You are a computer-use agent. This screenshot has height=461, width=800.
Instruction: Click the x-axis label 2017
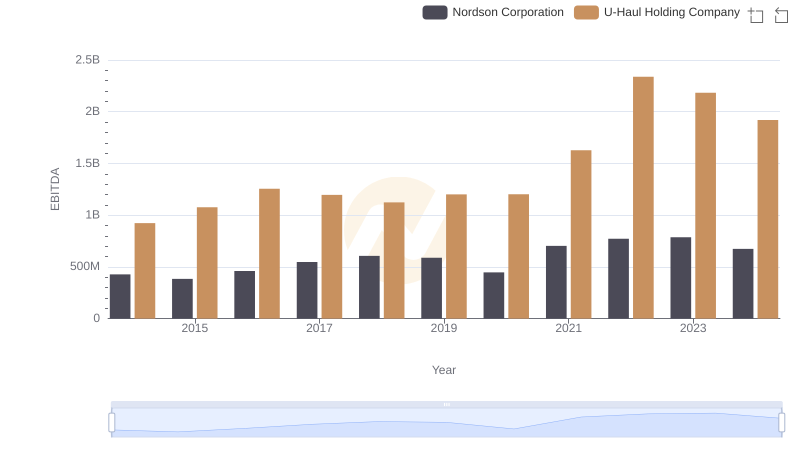[x=319, y=328]
